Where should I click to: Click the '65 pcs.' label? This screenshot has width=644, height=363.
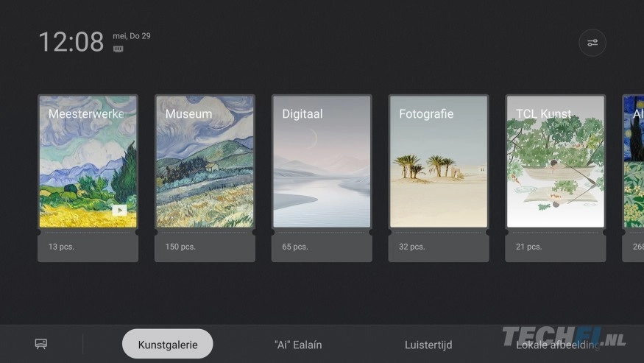[x=295, y=247]
